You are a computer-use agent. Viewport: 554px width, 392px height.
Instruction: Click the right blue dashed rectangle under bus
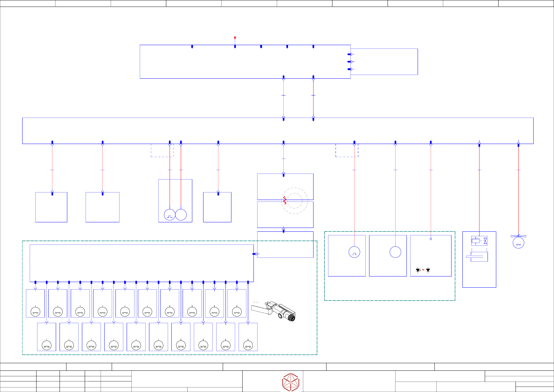coord(345,151)
